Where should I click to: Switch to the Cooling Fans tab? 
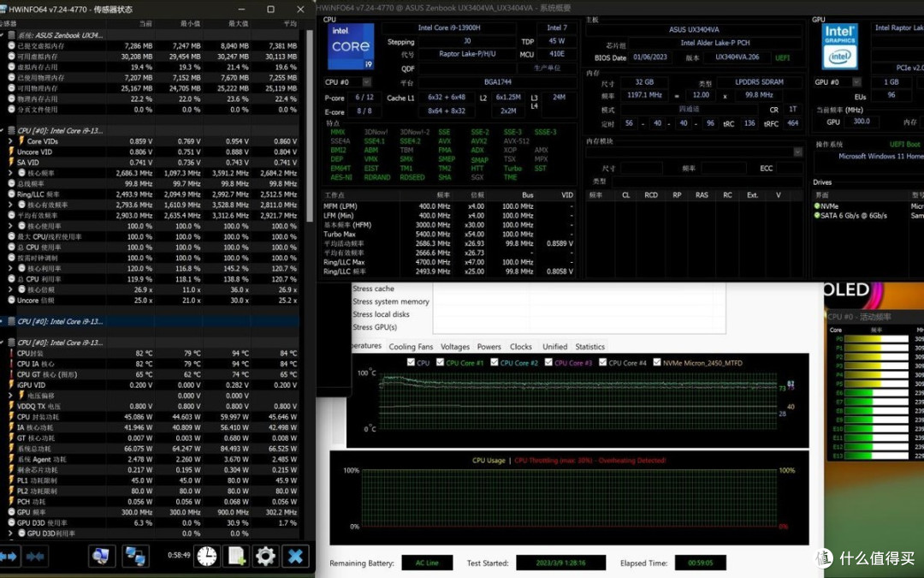(x=411, y=347)
